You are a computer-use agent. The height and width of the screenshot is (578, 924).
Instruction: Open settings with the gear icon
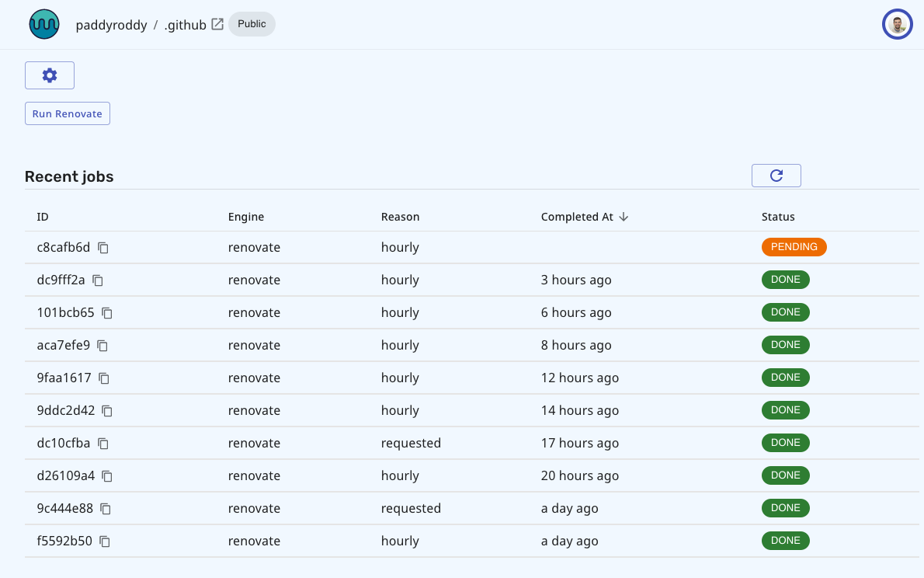(x=50, y=75)
